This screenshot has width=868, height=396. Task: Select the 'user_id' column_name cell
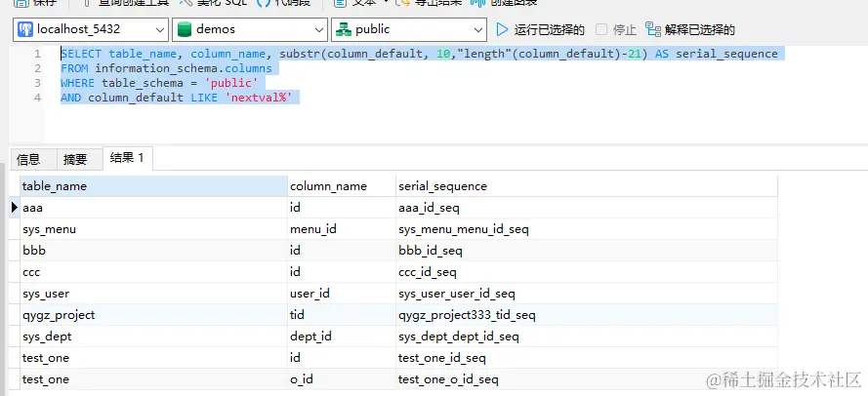click(x=342, y=294)
